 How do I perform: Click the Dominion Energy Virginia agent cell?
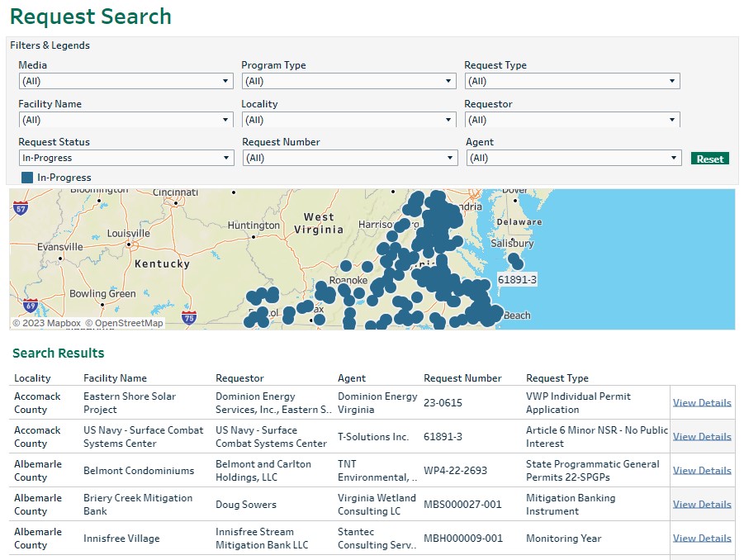click(x=377, y=403)
